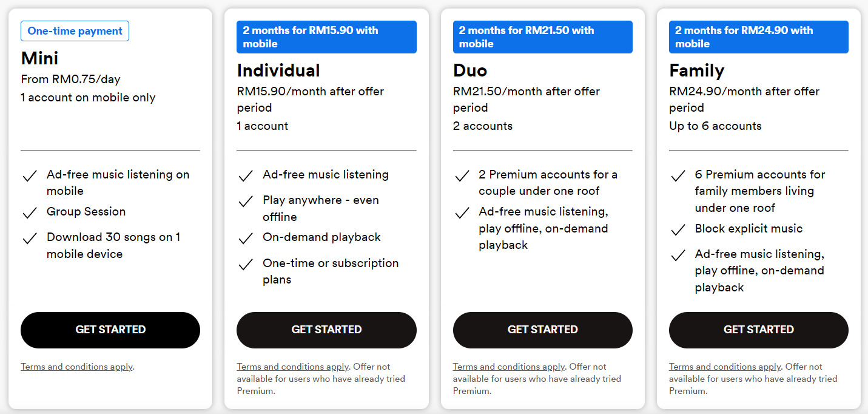Open Terms and conditions link under Mini

pos(76,367)
